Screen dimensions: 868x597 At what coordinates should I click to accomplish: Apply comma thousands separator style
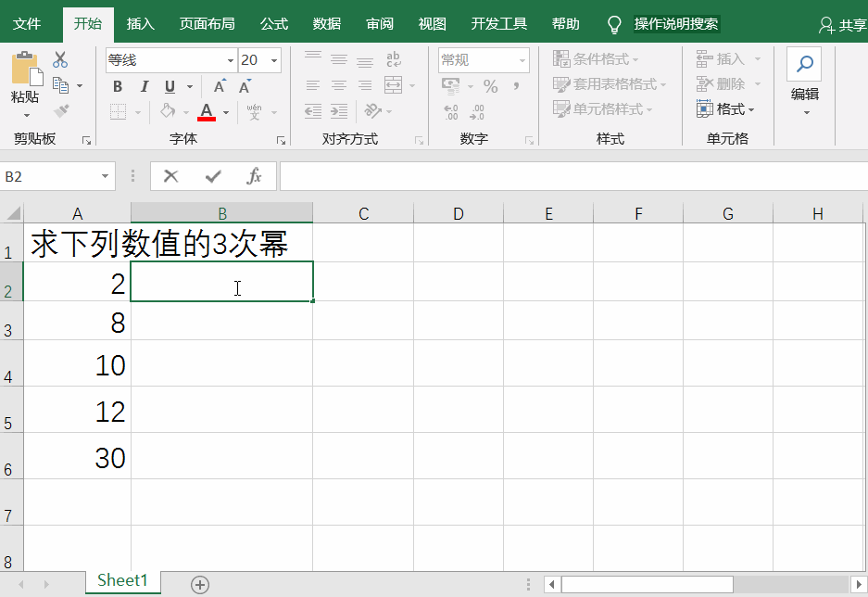(x=516, y=86)
